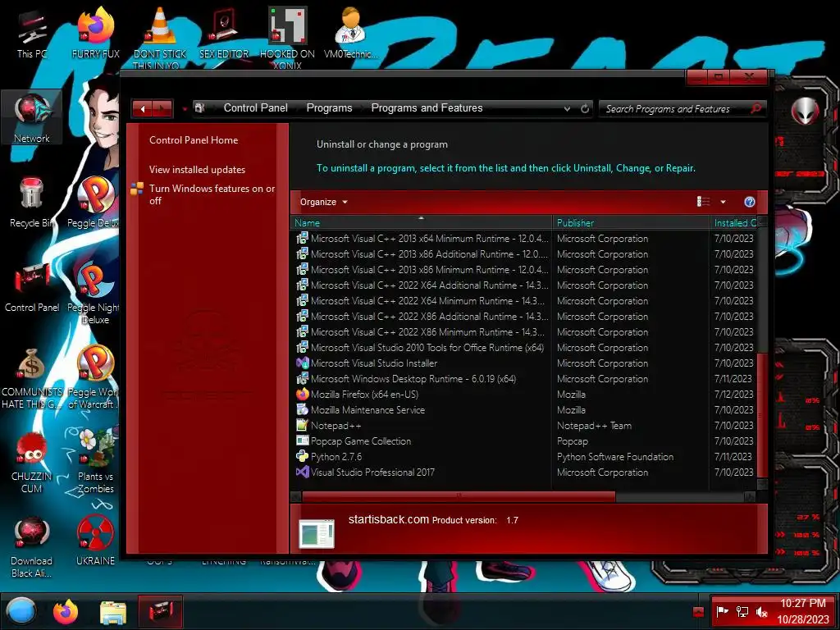Click the scrollbar down arrow

tap(762, 484)
